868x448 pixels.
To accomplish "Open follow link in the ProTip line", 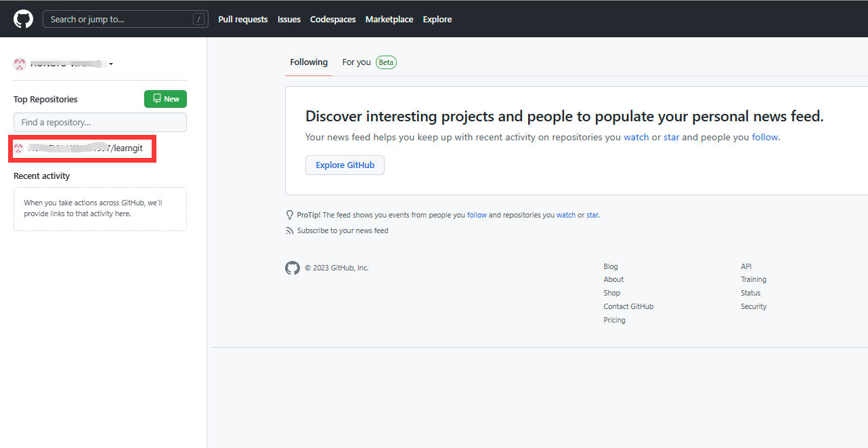I will (477, 215).
